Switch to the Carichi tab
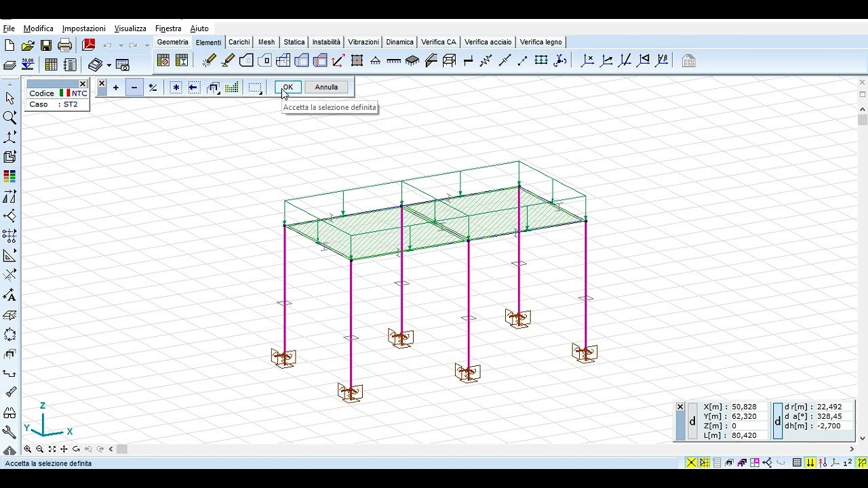 [x=239, y=42]
